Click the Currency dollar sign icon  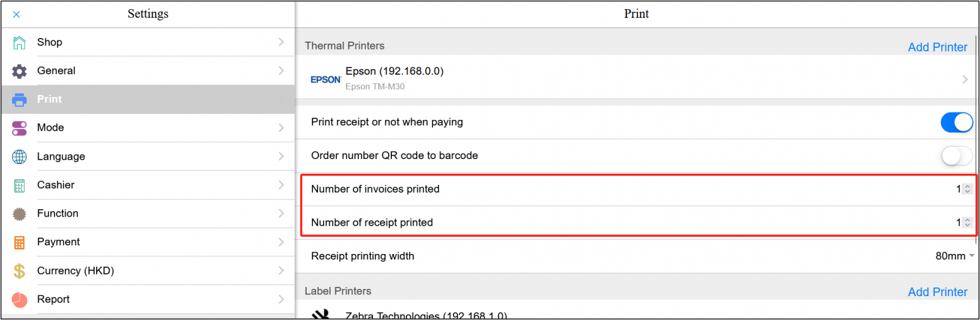tap(20, 271)
